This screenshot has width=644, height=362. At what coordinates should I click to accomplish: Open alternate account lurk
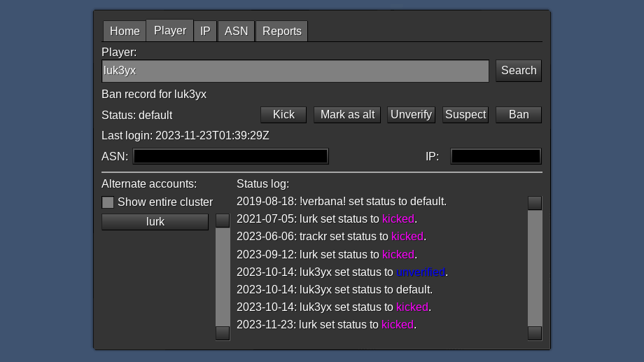[x=155, y=222]
